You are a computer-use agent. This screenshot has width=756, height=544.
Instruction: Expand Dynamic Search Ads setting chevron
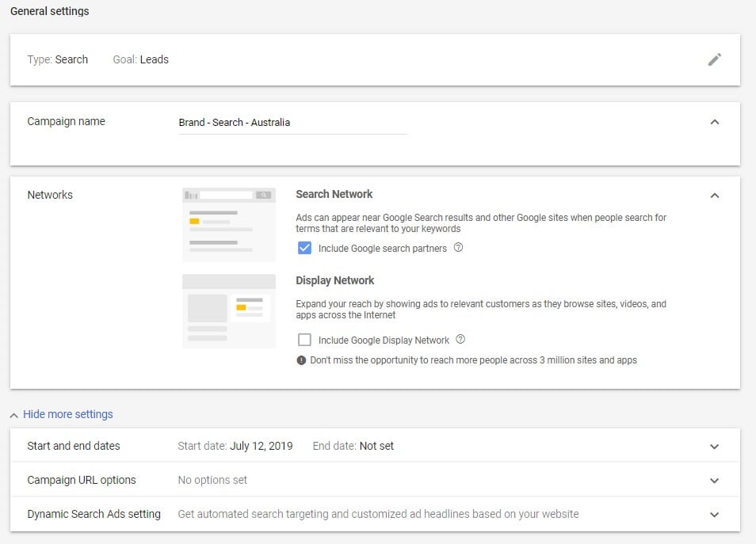pyautogui.click(x=715, y=515)
